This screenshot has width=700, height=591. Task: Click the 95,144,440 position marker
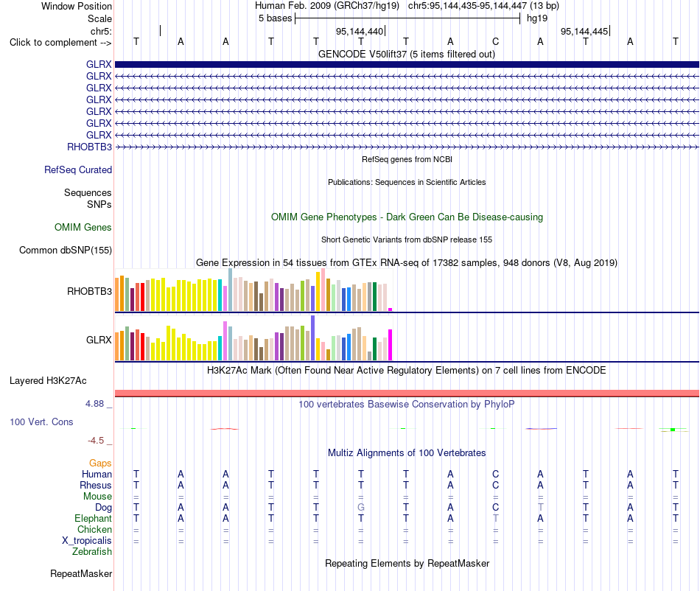pyautogui.click(x=360, y=31)
